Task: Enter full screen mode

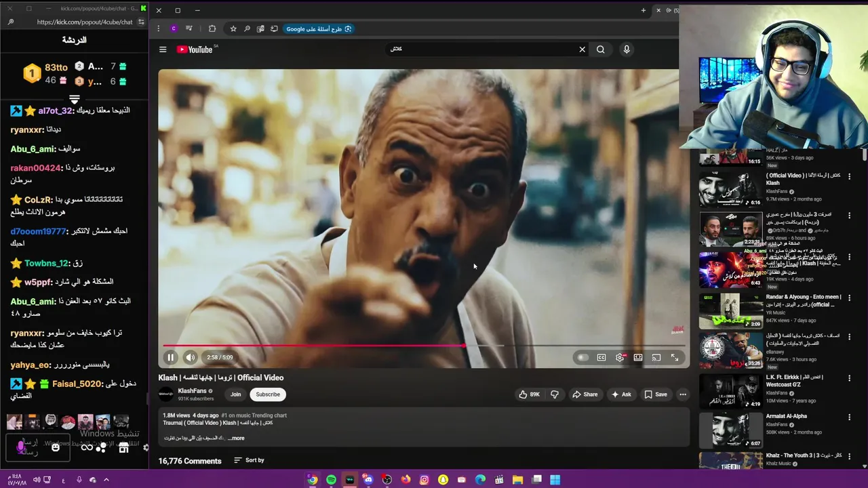Action: click(x=675, y=357)
